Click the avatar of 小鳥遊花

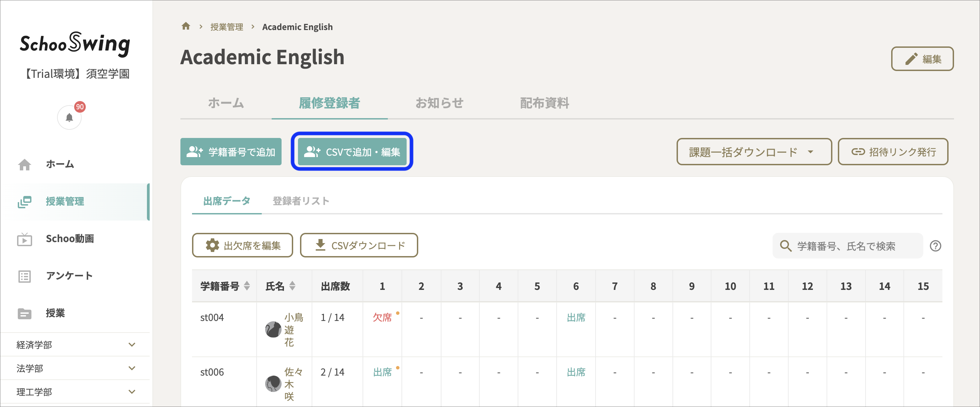pyautogui.click(x=273, y=329)
